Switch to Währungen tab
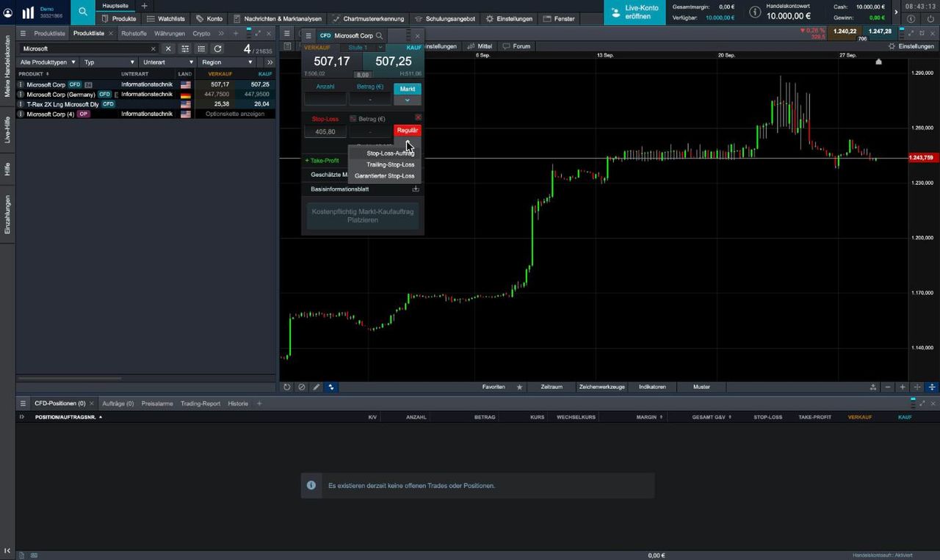 point(170,34)
